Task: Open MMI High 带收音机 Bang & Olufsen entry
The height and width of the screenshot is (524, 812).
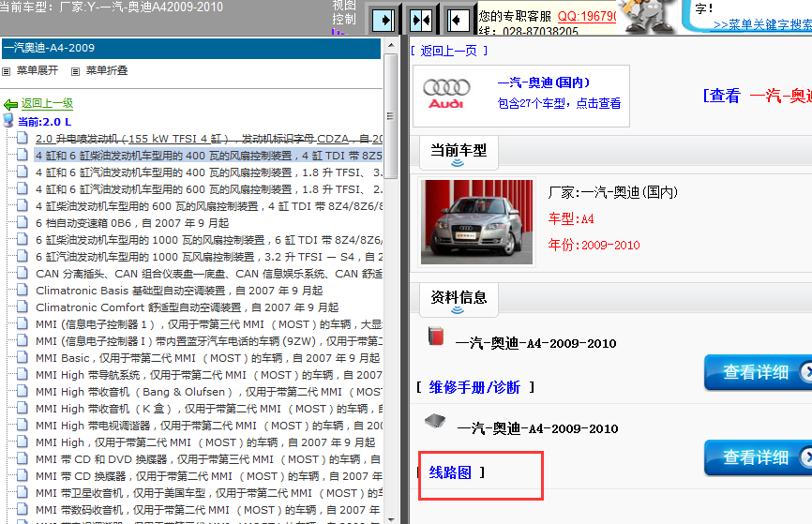Action: pos(209,392)
